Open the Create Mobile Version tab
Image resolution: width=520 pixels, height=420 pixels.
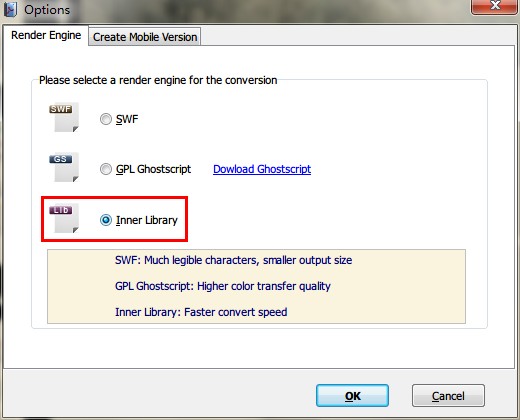[145, 37]
